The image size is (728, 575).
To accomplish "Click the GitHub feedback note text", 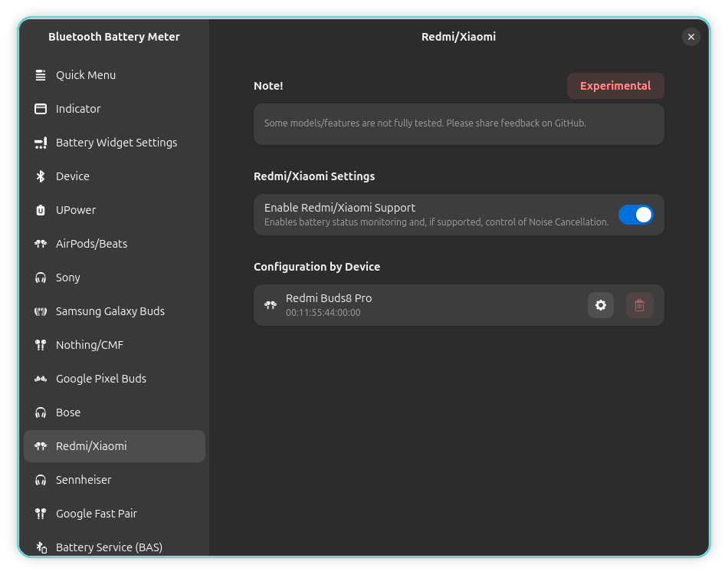I will click(x=425, y=123).
